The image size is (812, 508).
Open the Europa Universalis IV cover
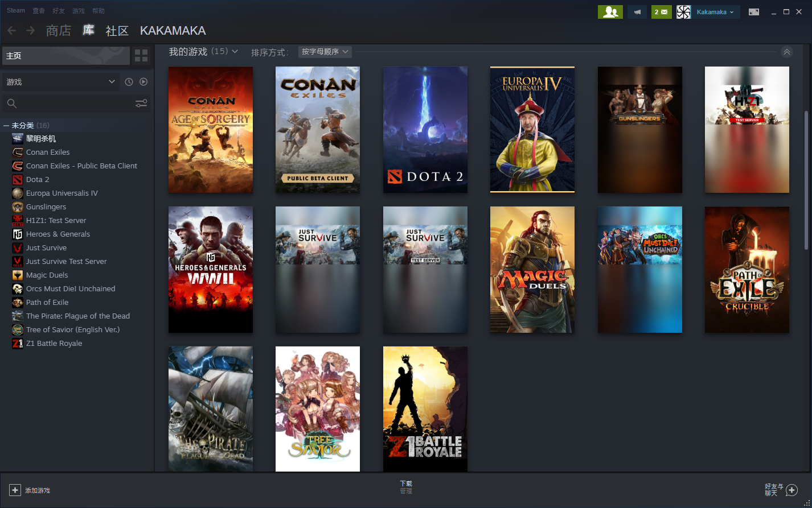pyautogui.click(x=532, y=130)
